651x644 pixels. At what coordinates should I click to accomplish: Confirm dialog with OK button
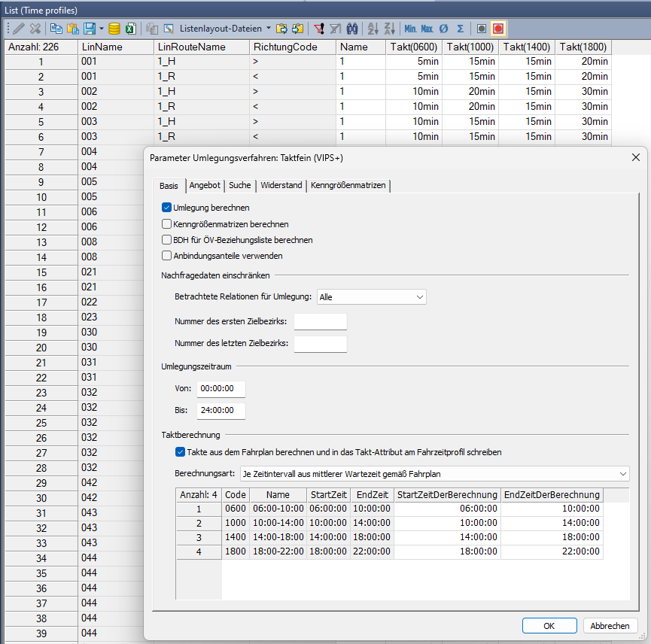point(549,626)
